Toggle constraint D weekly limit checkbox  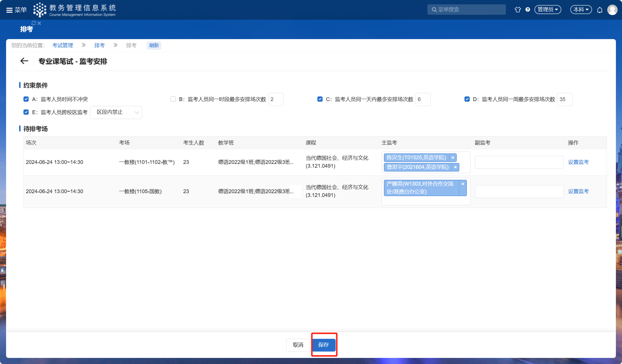pyautogui.click(x=467, y=99)
